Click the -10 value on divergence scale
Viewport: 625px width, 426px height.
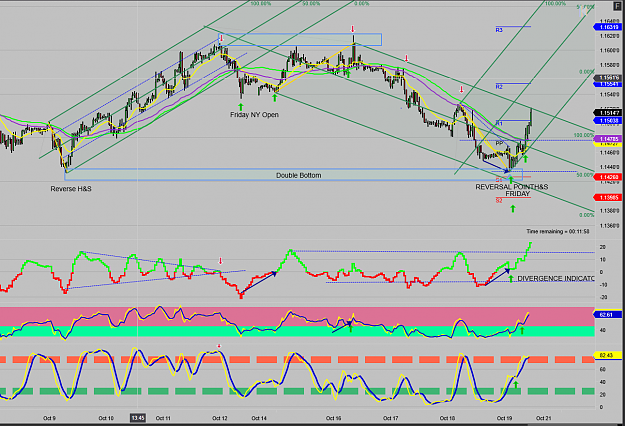click(603, 285)
